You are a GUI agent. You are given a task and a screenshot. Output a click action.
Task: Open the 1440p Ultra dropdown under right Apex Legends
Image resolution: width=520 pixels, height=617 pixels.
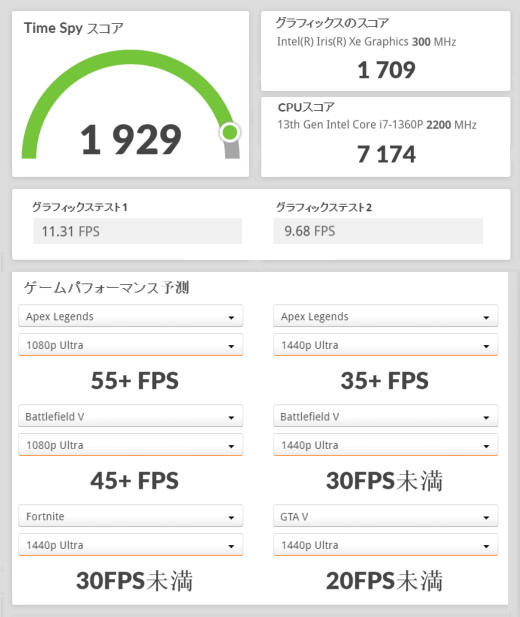pos(385,345)
